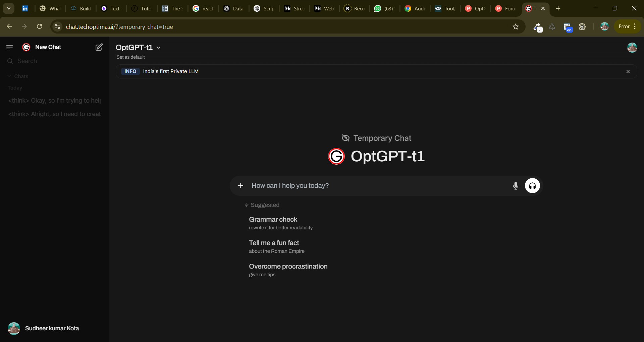Open the extension icon left of the toolbar profile avatar

(582, 26)
